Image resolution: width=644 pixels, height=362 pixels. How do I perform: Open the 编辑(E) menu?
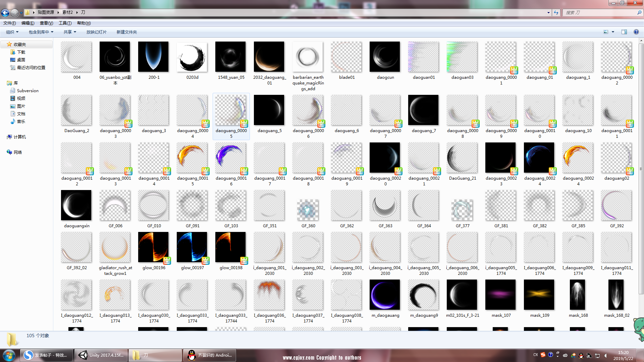point(28,23)
